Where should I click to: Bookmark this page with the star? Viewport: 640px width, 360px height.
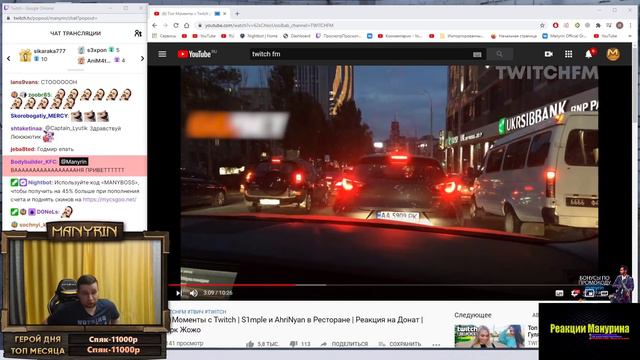pos(542,25)
